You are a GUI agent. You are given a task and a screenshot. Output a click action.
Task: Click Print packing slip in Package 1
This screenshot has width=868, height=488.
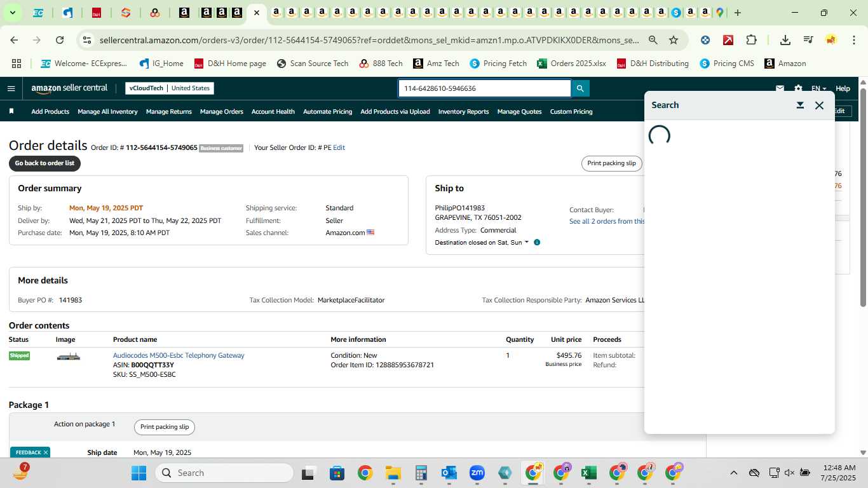(165, 427)
